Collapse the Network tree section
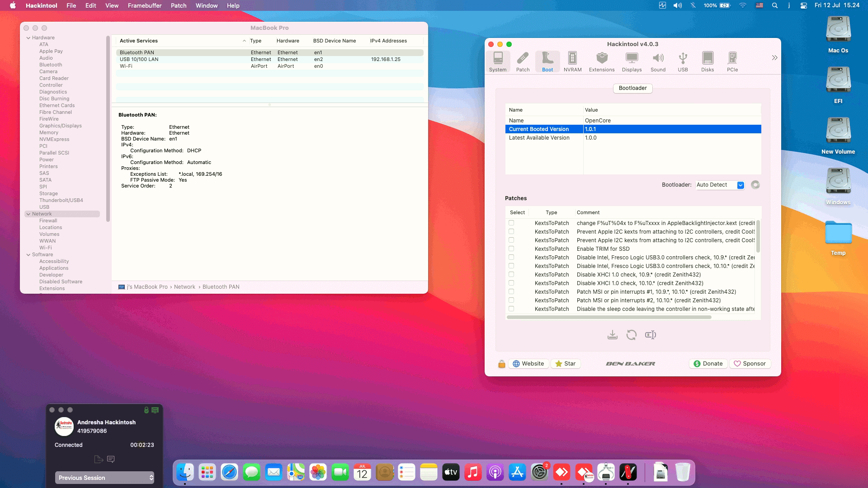Screen dimensions: 868x488 point(28,214)
